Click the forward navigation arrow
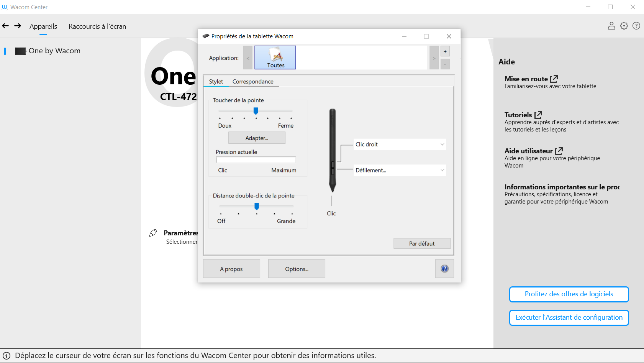Screen dimensions: 644x363 [18, 26]
